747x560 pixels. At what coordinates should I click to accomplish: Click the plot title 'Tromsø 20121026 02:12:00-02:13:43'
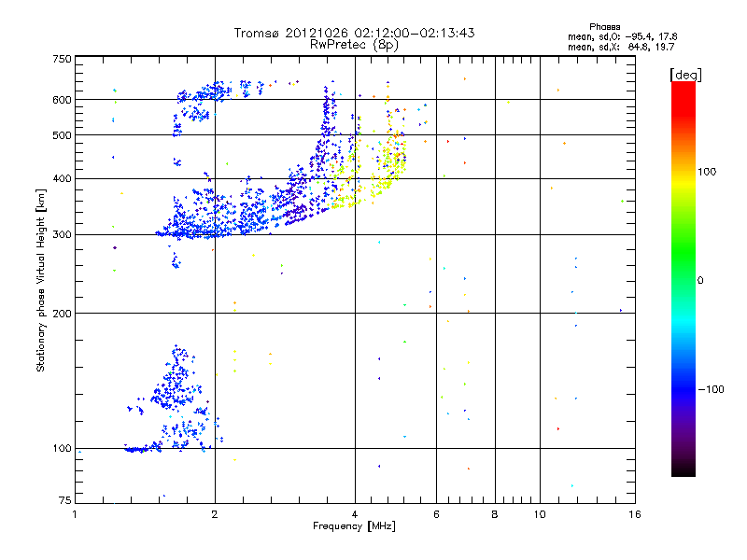354,33
